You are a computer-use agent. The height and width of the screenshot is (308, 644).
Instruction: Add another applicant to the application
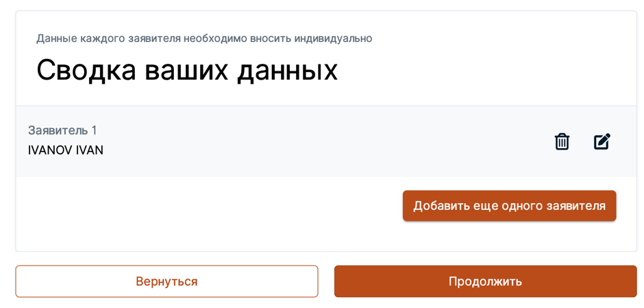point(509,206)
